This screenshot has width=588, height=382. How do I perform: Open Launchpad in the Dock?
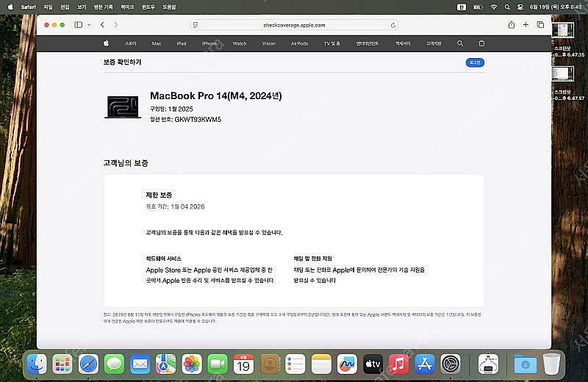point(62,364)
